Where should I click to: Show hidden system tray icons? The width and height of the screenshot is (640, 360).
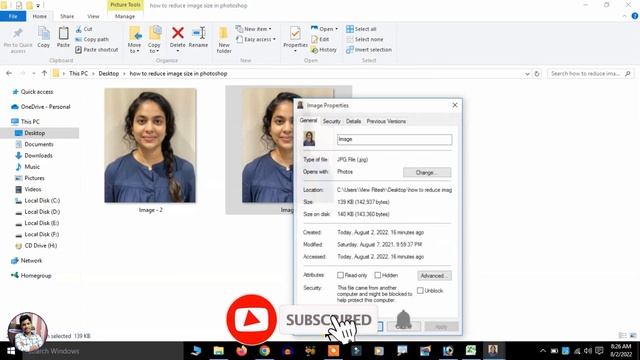542,351
